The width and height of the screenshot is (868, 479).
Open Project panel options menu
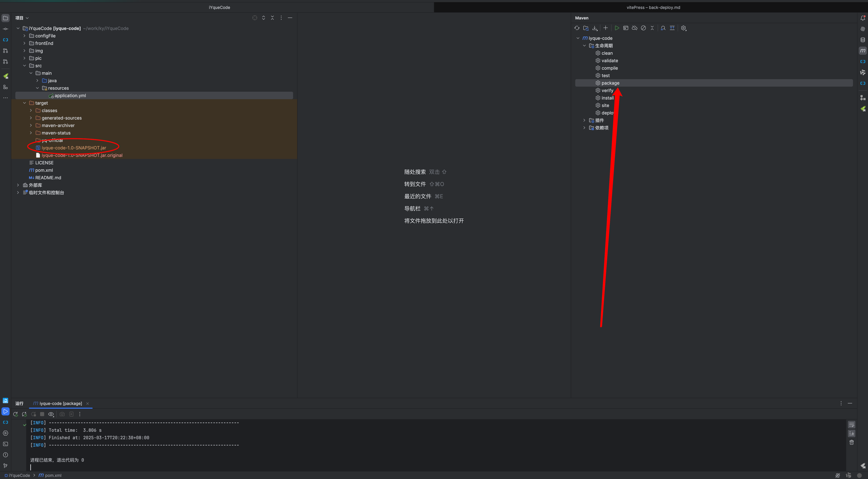pyautogui.click(x=281, y=18)
